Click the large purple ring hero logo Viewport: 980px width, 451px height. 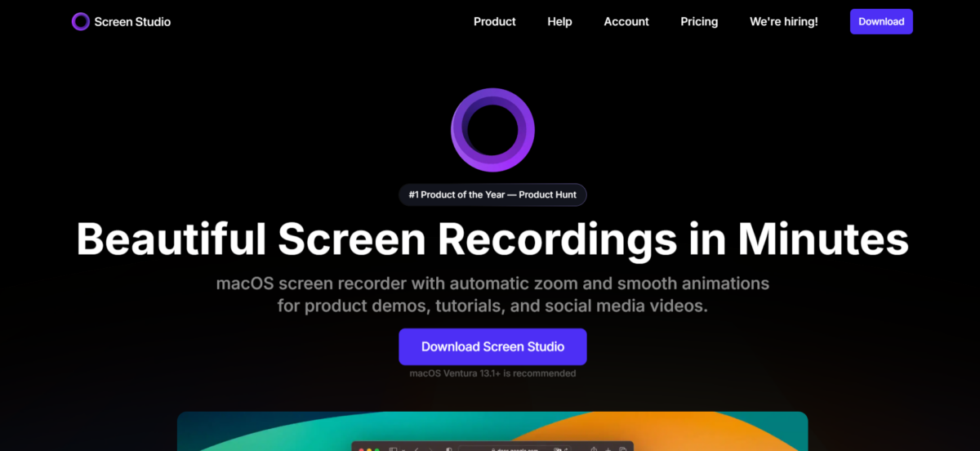pos(492,130)
